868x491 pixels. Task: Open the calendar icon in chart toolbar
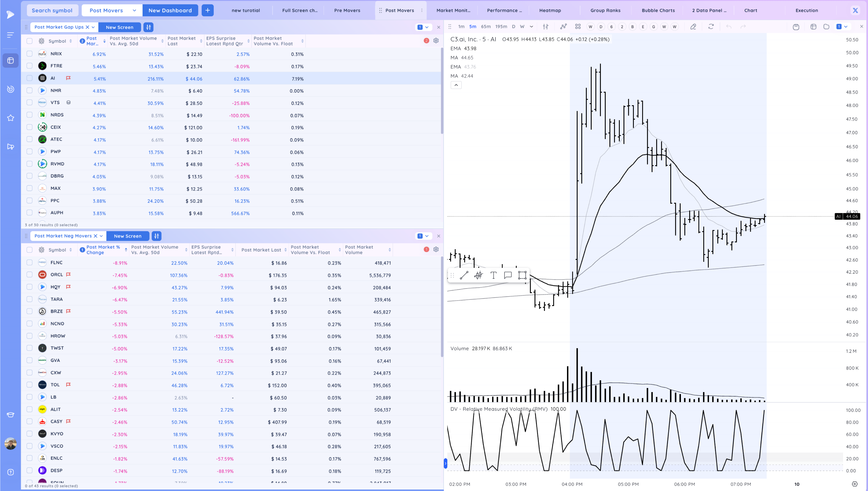coord(796,27)
